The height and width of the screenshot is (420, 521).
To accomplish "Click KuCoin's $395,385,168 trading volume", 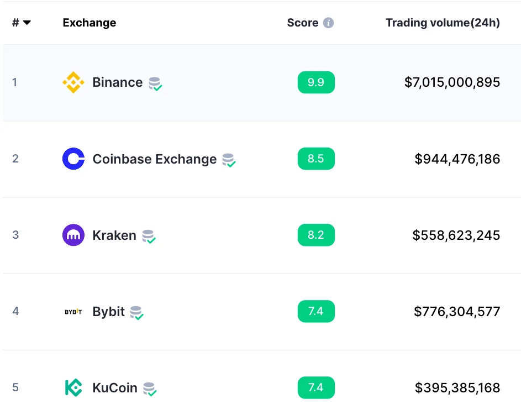I will (457, 388).
